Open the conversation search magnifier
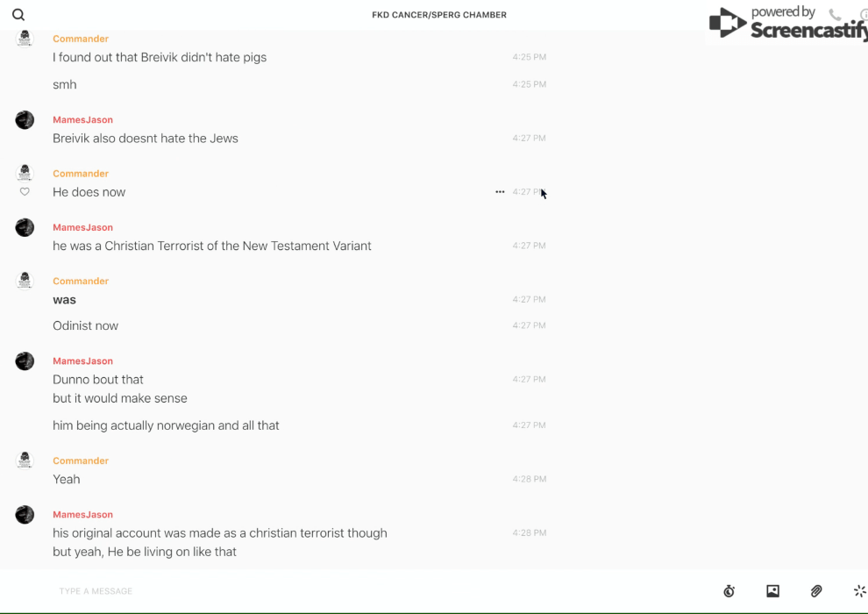The width and height of the screenshot is (868, 614). pyautogui.click(x=18, y=15)
